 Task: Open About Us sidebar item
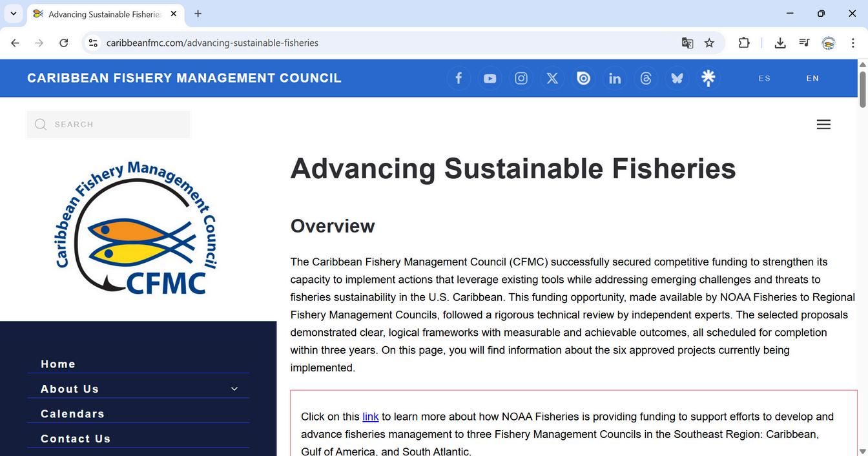coord(70,389)
